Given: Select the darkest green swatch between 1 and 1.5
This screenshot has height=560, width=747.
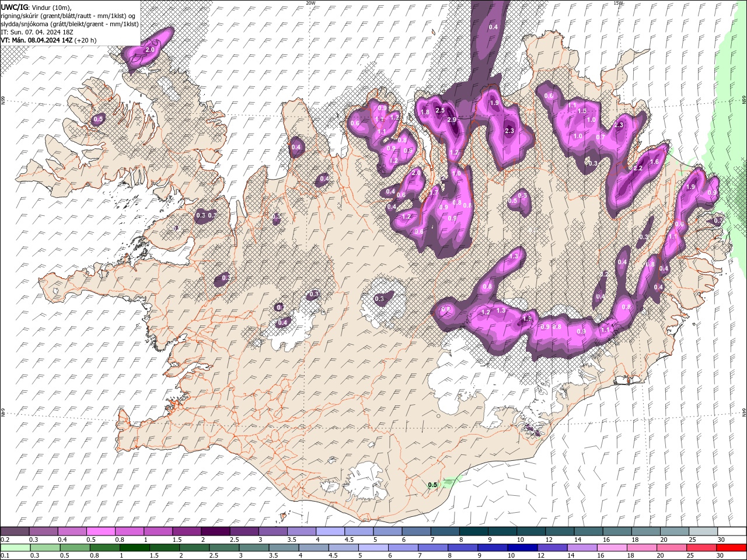Looking at the screenshot, I should click(x=134, y=548).
